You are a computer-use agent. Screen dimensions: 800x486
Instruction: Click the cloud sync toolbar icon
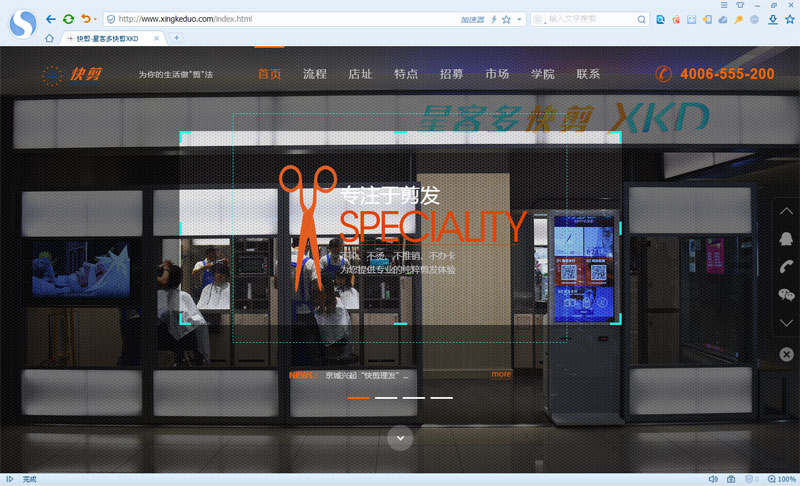point(722,19)
